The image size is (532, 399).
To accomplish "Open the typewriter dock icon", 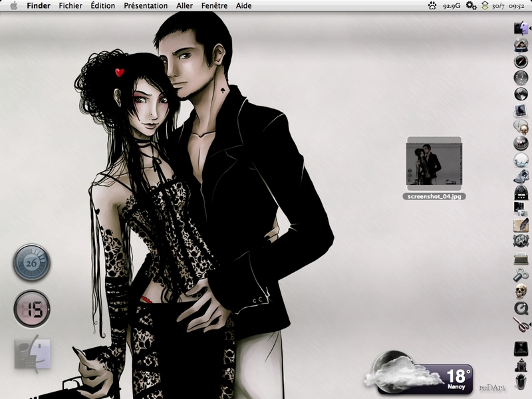I will [x=521, y=259].
